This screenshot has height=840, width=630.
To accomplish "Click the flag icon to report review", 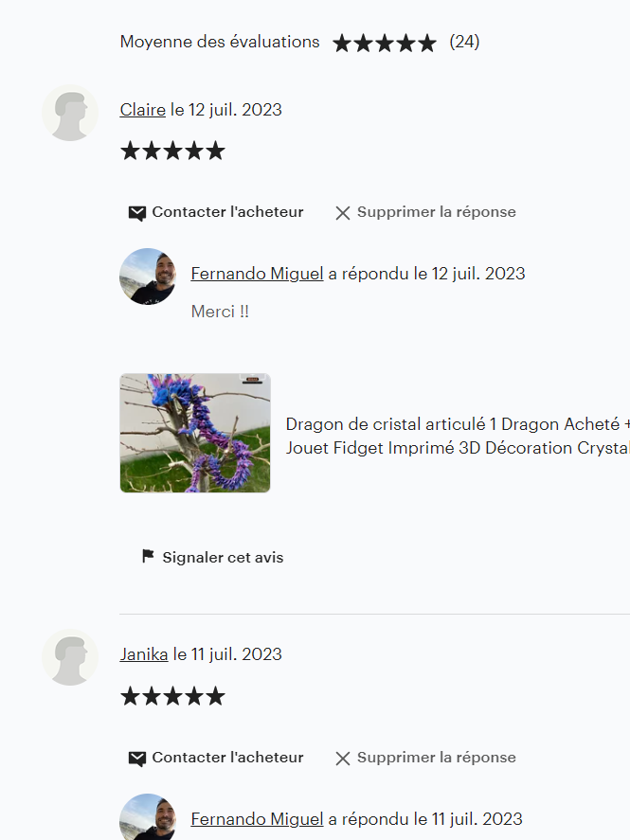I will (148, 556).
